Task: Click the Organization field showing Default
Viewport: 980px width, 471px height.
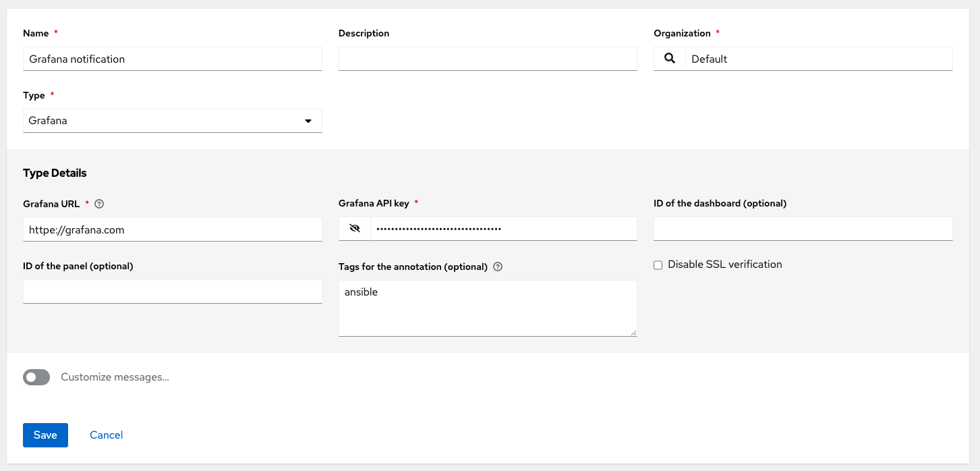Action: click(818, 59)
